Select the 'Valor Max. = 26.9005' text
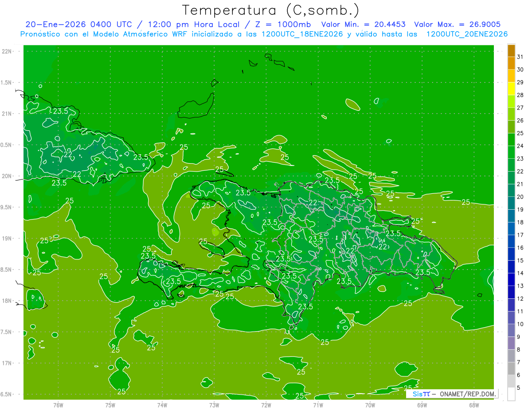This screenshot has width=532, height=411. 458,24
